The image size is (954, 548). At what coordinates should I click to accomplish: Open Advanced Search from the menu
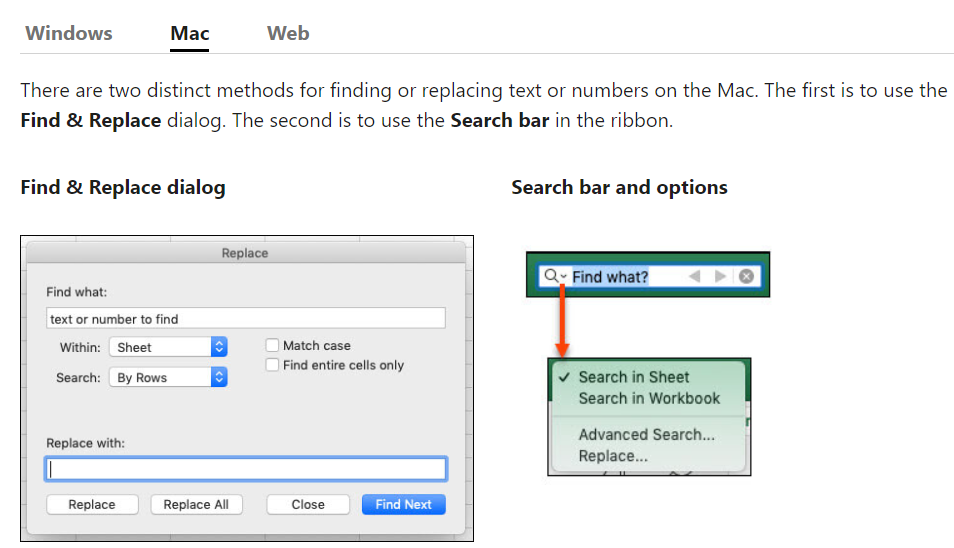click(x=646, y=434)
